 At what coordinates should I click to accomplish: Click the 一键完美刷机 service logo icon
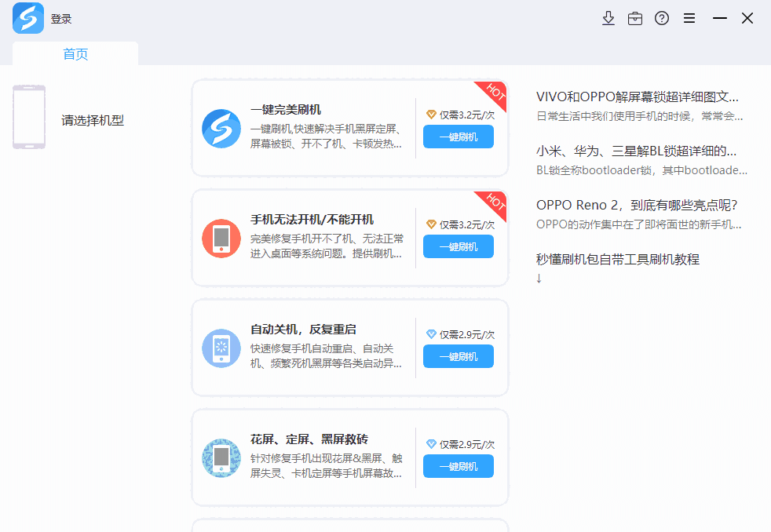pos(221,128)
